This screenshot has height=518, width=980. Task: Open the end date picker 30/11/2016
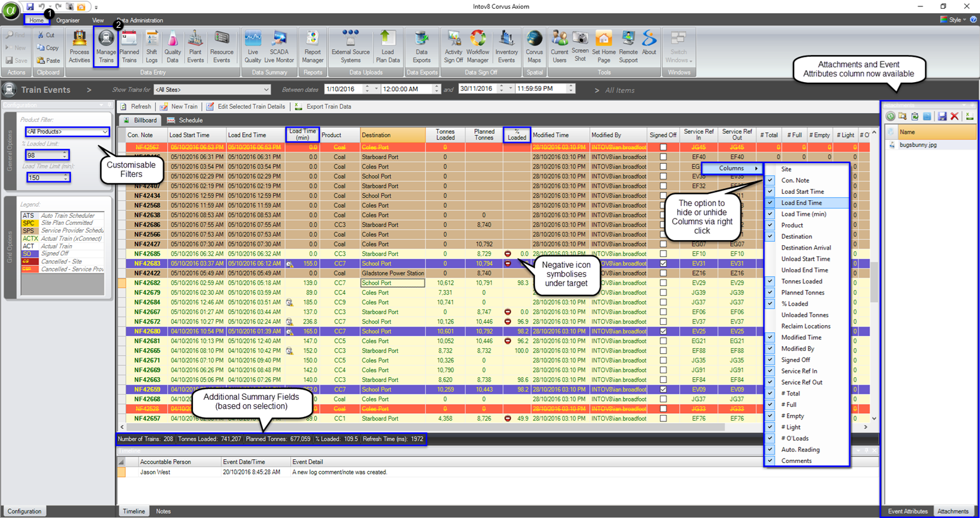511,89
